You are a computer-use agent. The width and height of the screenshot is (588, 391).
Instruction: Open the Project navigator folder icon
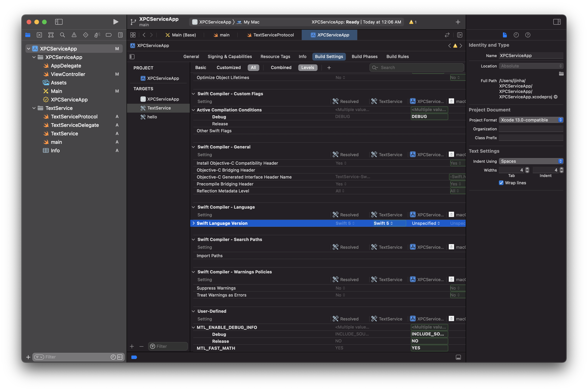28,35
